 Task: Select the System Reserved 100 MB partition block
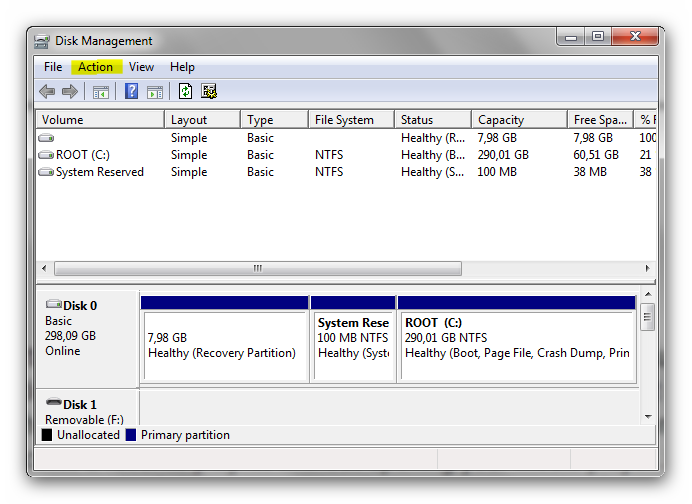[353, 339]
